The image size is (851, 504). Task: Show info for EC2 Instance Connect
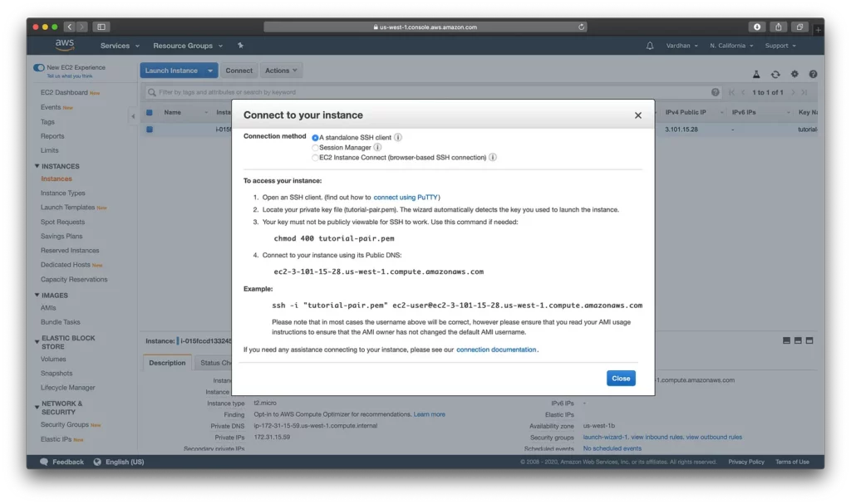click(x=493, y=157)
